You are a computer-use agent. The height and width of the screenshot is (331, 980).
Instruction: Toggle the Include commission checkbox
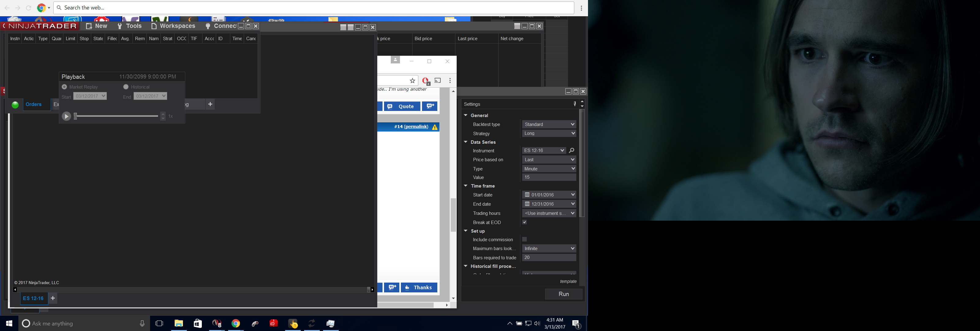(x=525, y=239)
